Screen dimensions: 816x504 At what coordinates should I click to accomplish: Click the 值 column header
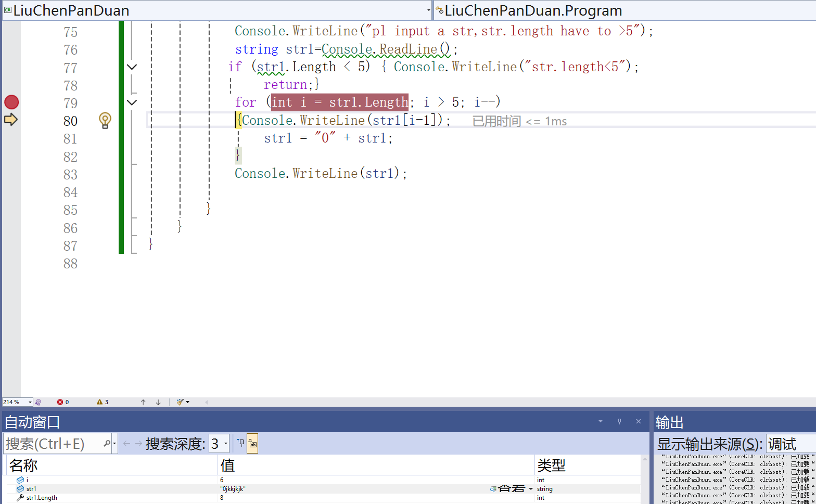pyautogui.click(x=376, y=465)
